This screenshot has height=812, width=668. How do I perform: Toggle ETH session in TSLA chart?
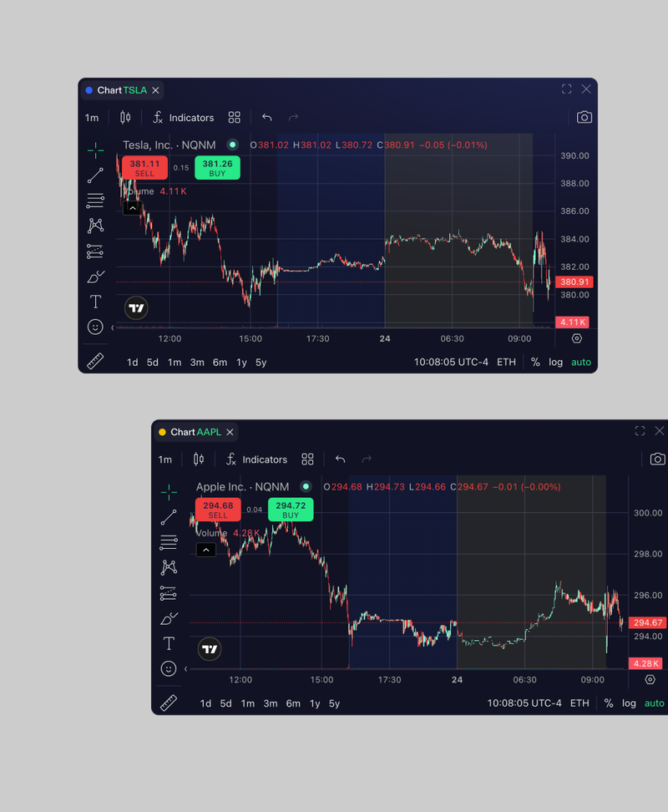coord(507,362)
